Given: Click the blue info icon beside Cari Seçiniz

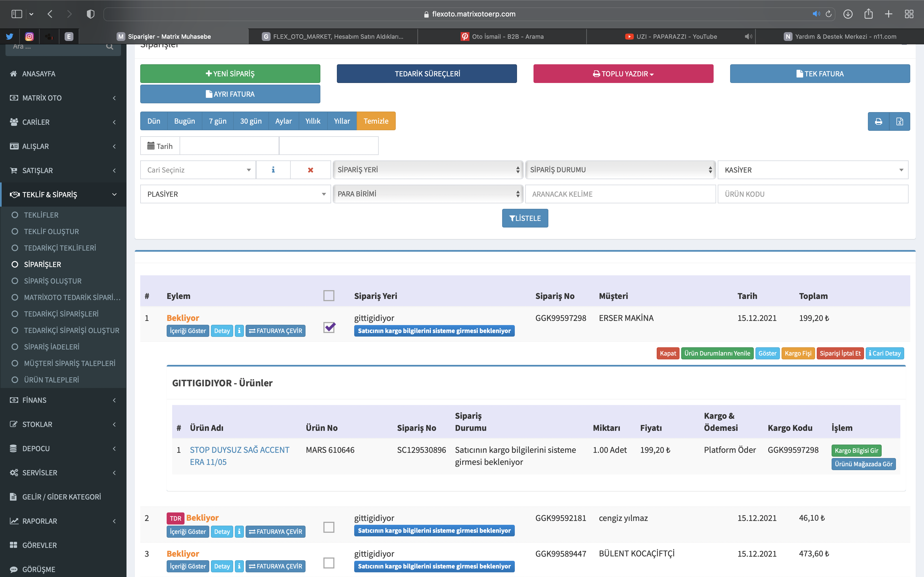Looking at the screenshot, I should point(273,170).
